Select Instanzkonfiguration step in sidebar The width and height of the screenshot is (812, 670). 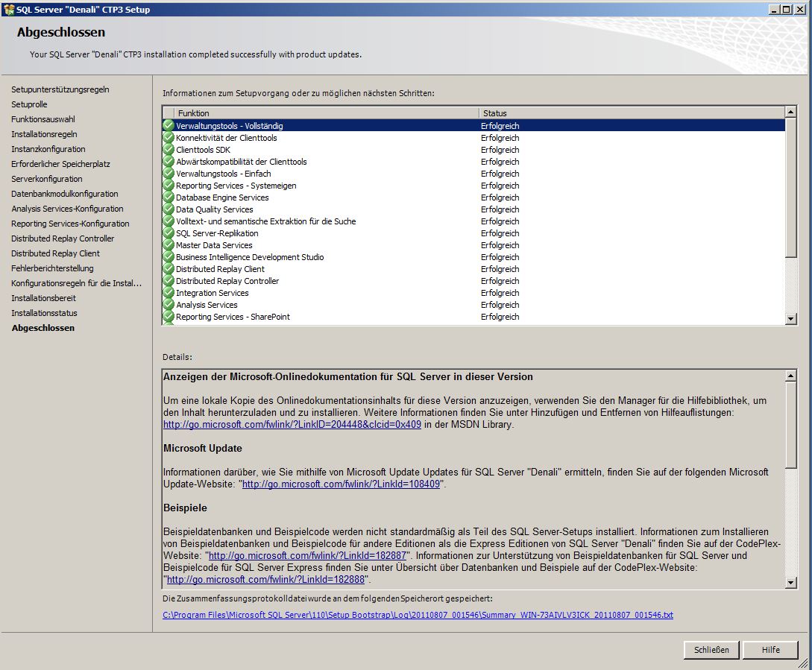(48, 149)
